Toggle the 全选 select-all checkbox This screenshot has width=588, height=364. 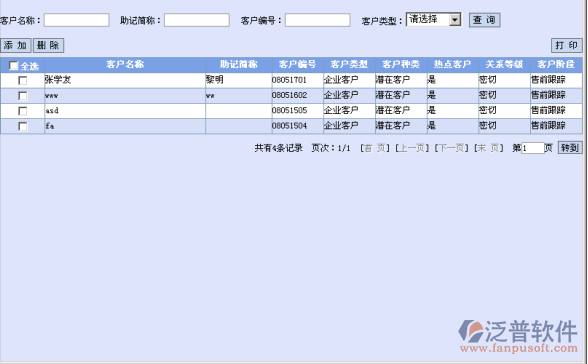point(14,66)
